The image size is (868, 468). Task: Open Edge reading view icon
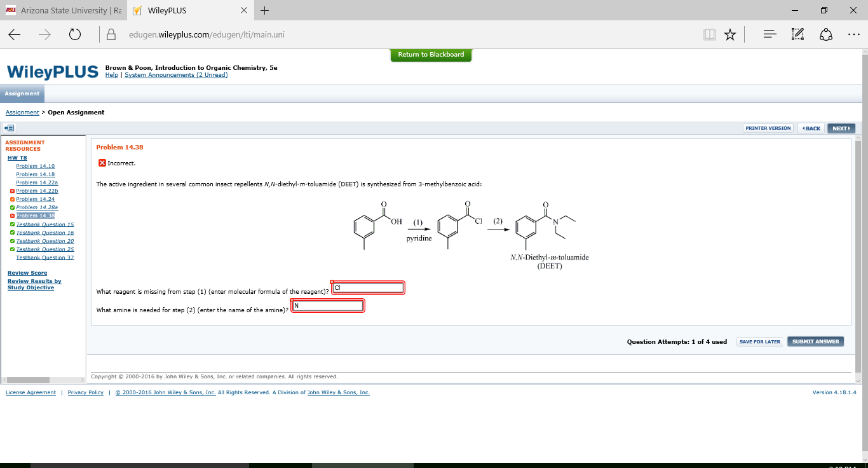click(x=710, y=34)
